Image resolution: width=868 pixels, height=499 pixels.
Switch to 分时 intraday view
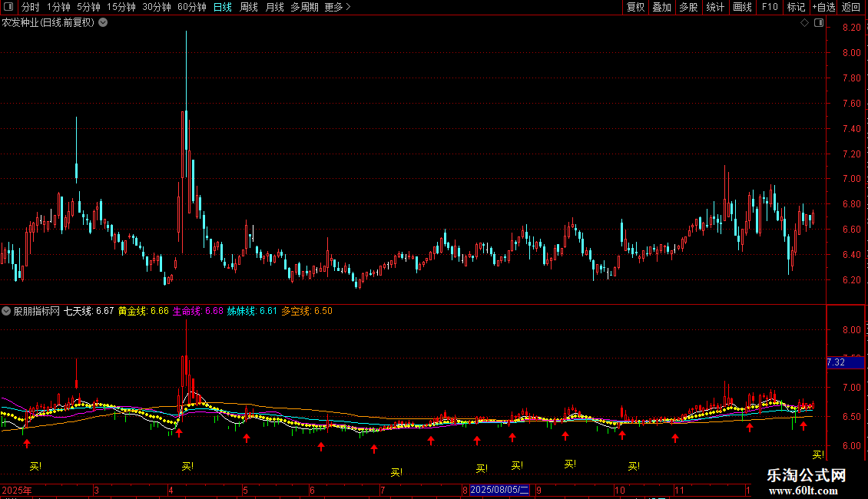(31, 7)
